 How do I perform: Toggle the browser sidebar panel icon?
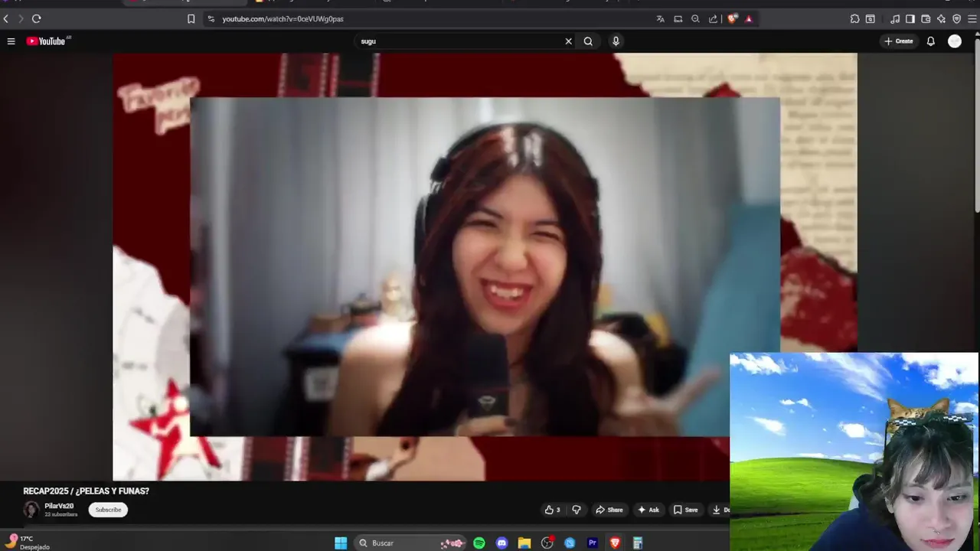coord(910,18)
